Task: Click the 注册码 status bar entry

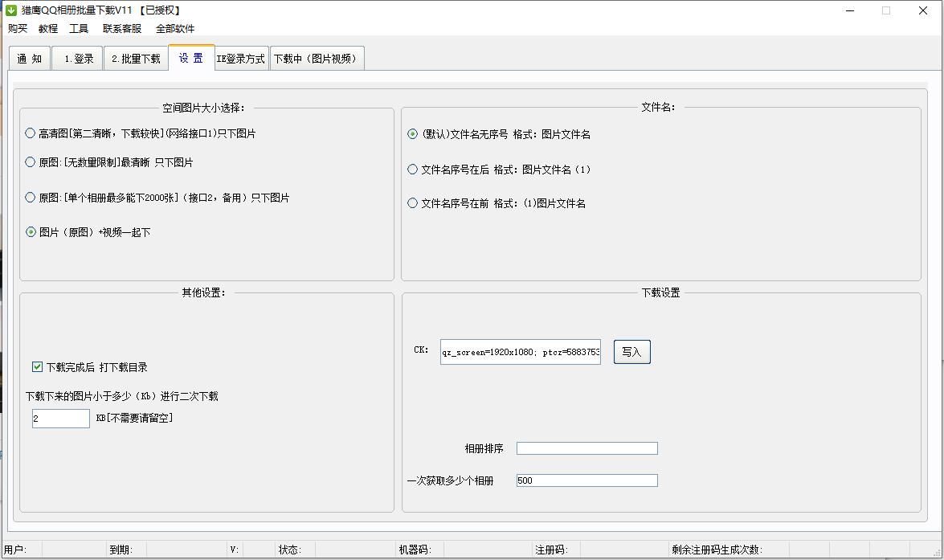Action: click(551, 550)
